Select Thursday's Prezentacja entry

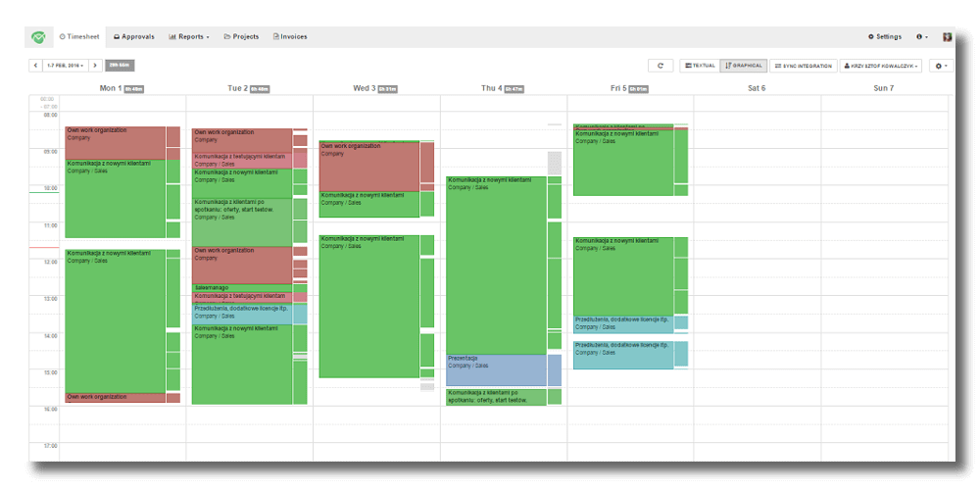[496, 370]
